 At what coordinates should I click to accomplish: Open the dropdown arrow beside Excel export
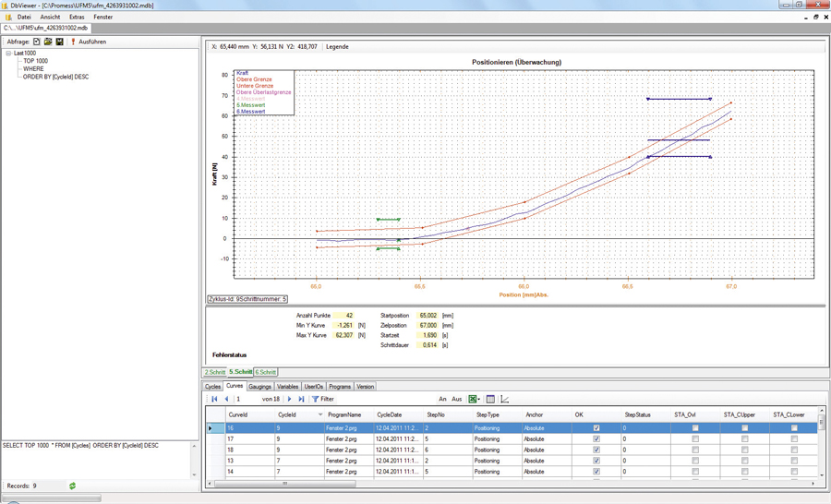coord(479,400)
